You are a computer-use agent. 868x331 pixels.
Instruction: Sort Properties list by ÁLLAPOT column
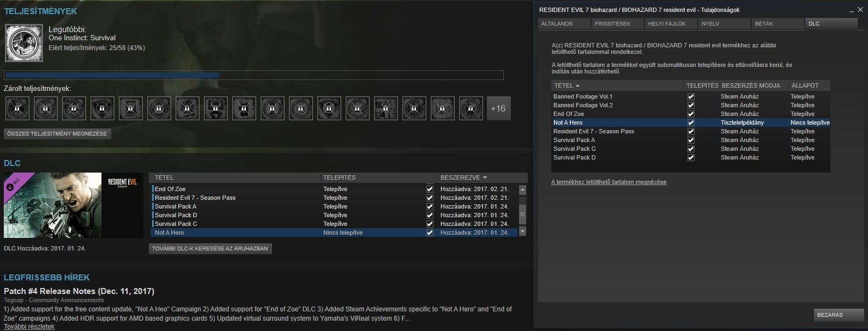(809, 85)
